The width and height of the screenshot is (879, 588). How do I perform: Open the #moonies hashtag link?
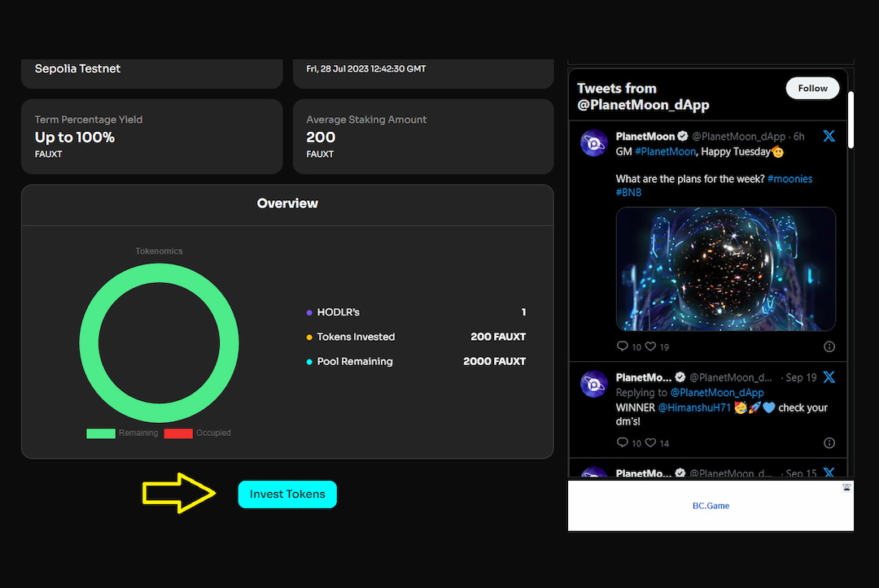coord(789,179)
